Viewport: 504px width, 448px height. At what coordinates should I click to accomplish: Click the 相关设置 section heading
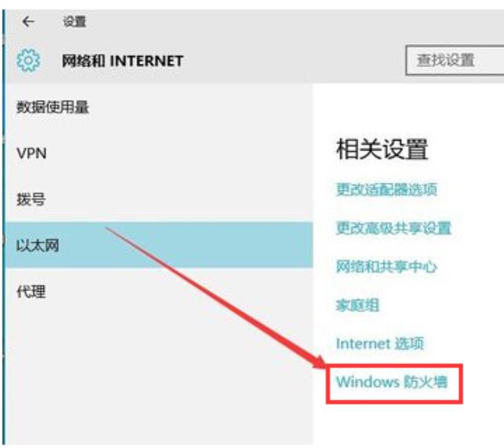coord(382,149)
